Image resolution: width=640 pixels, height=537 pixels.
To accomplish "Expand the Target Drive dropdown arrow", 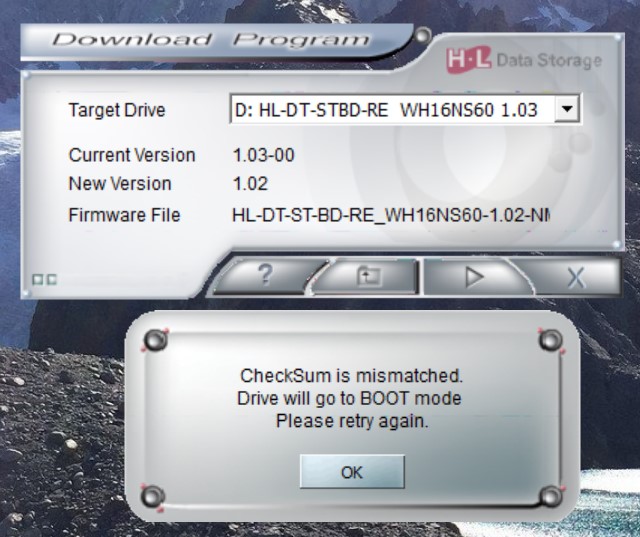I will click(567, 109).
